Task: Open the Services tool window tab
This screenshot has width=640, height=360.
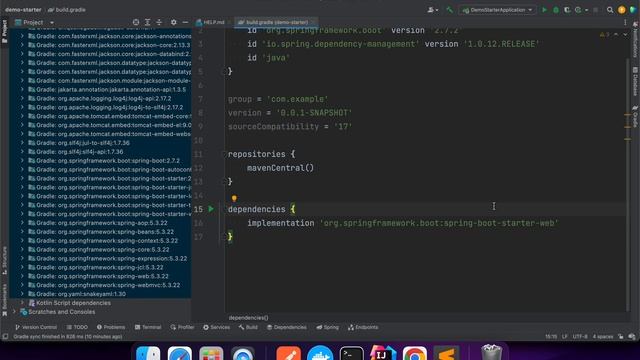Action: [x=217, y=327]
